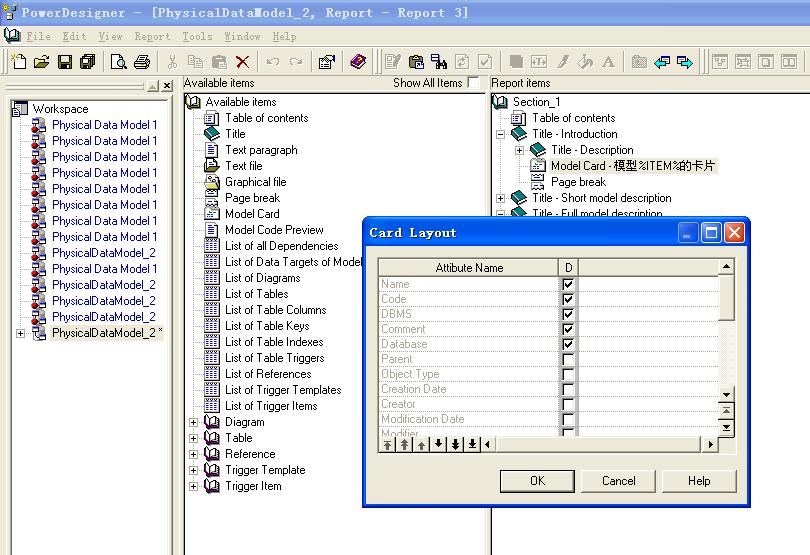Open the Properties toolbar icon
This screenshot has width=810, height=555.
(326, 62)
